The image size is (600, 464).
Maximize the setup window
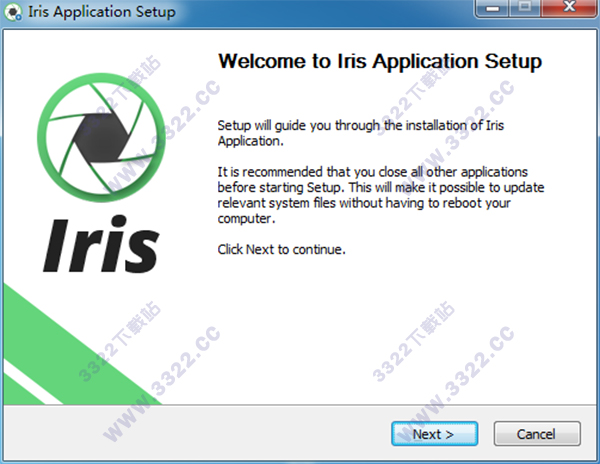[x=525, y=8]
